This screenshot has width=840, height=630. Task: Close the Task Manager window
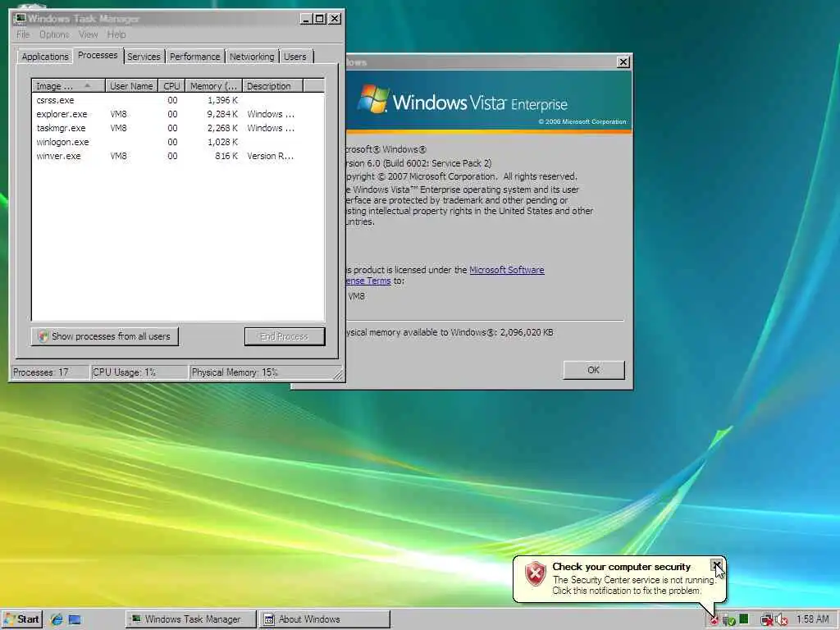click(x=335, y=19)
